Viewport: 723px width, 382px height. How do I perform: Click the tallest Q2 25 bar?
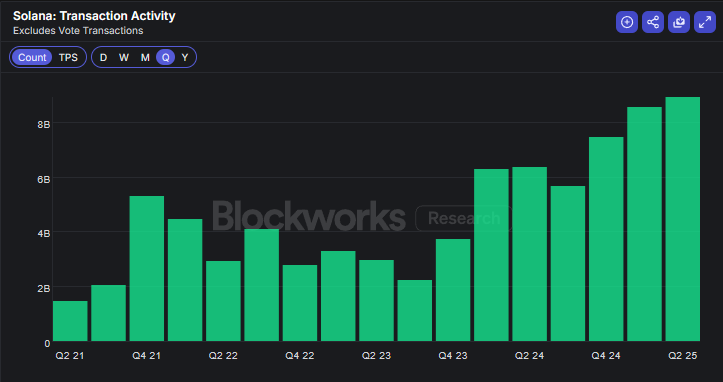pos(682,219)
